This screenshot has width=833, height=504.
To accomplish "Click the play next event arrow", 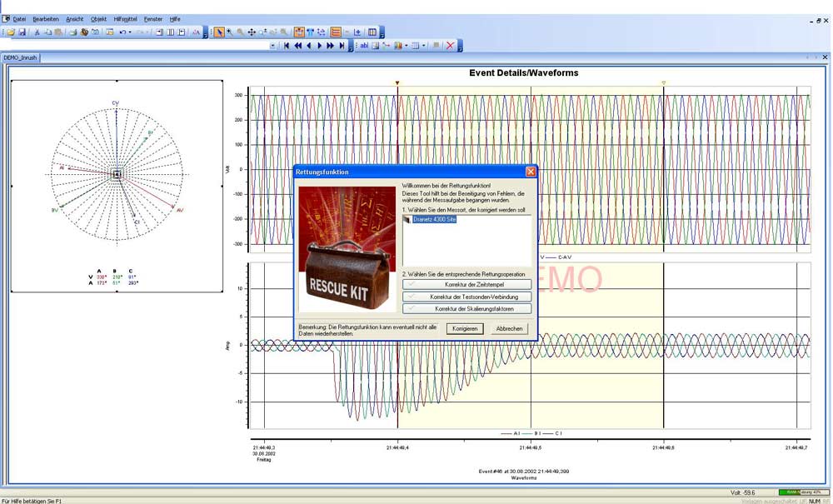I will 320,46.
